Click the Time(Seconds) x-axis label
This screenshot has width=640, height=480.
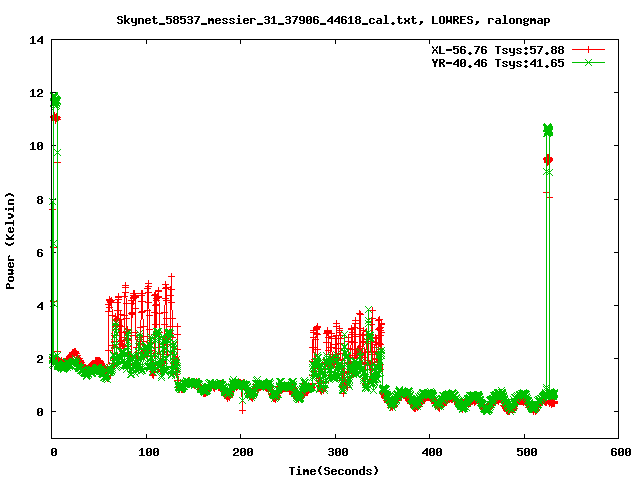333,471
